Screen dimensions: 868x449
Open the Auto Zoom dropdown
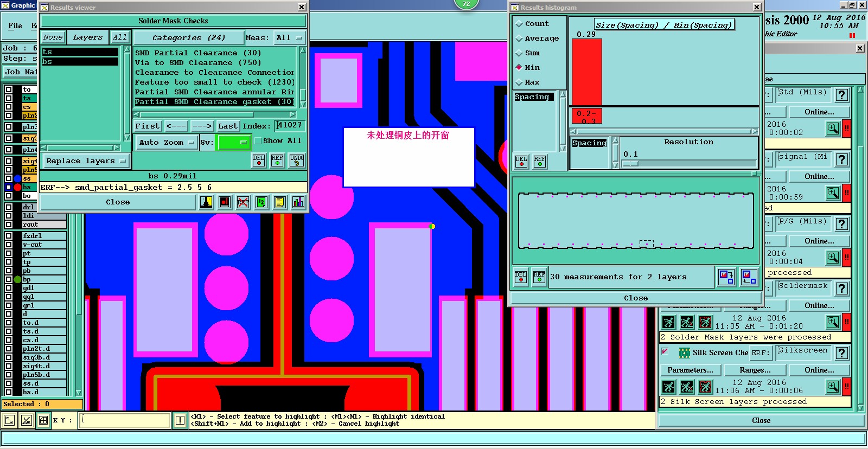click(x=166, y=143)
